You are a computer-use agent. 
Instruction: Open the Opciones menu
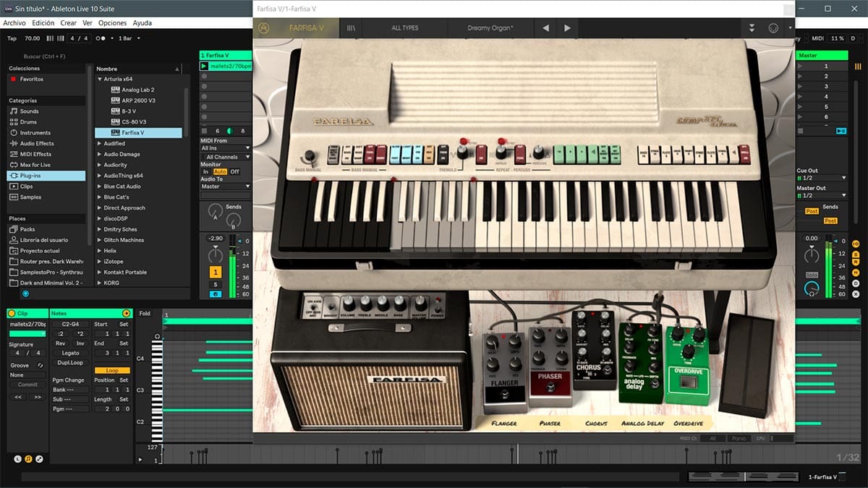point(113,23)
